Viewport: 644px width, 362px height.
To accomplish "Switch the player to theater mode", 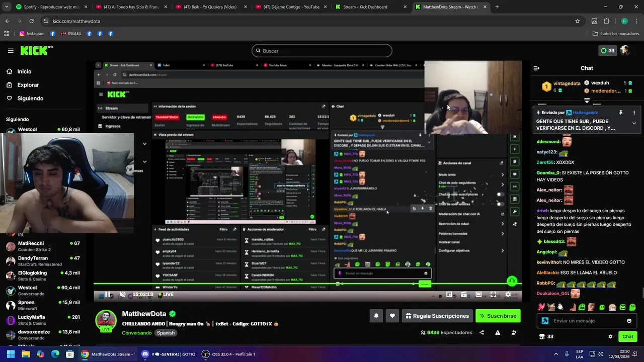I will tap(478, 295).
